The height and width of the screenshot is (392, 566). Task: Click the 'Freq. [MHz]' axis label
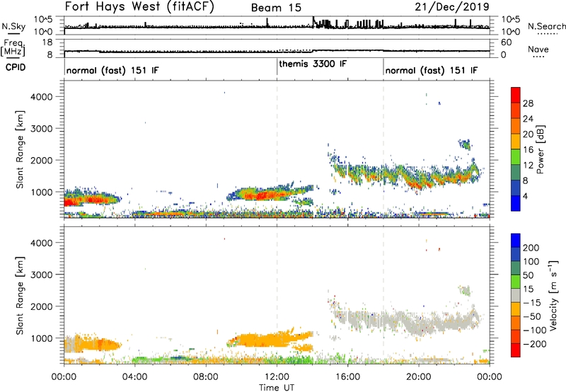pos(13,47)
